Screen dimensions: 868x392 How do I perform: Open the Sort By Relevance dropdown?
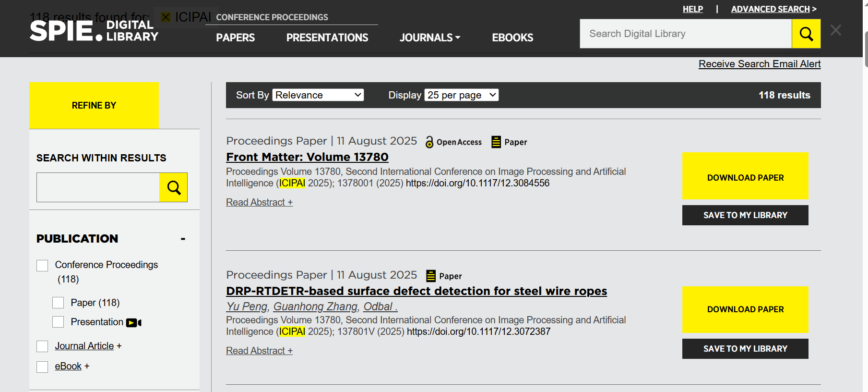click(x=318, y=95)
